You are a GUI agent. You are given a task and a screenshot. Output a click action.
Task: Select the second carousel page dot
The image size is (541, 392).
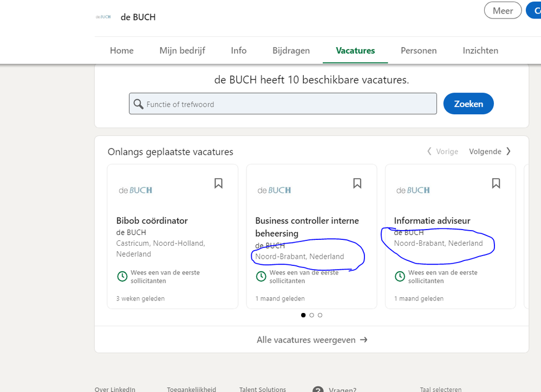(312, 315)
